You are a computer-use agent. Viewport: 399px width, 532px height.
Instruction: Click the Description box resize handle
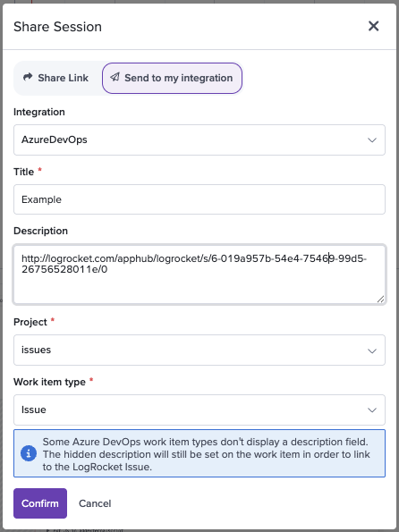tap(381, 299)
